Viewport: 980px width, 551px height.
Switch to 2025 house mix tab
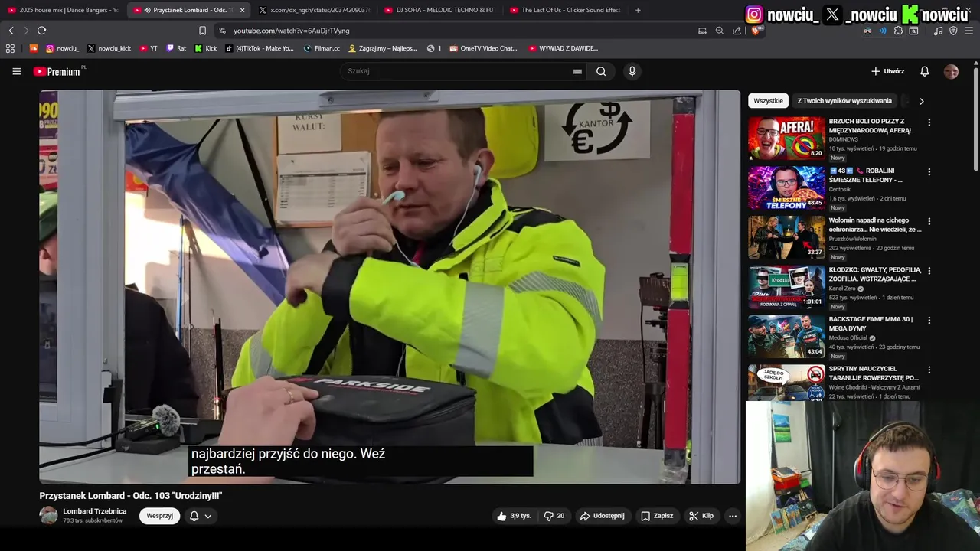(x=63, y=10)
